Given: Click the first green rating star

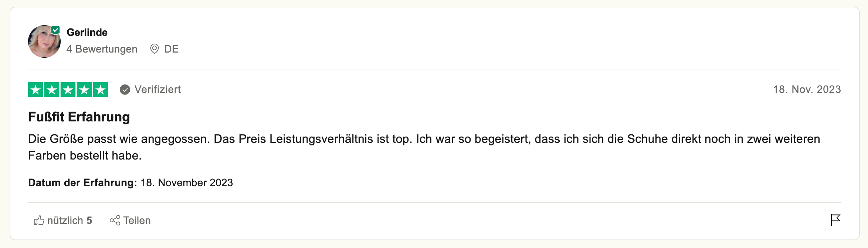Looking at the screenshot, I should pos(36,90).
